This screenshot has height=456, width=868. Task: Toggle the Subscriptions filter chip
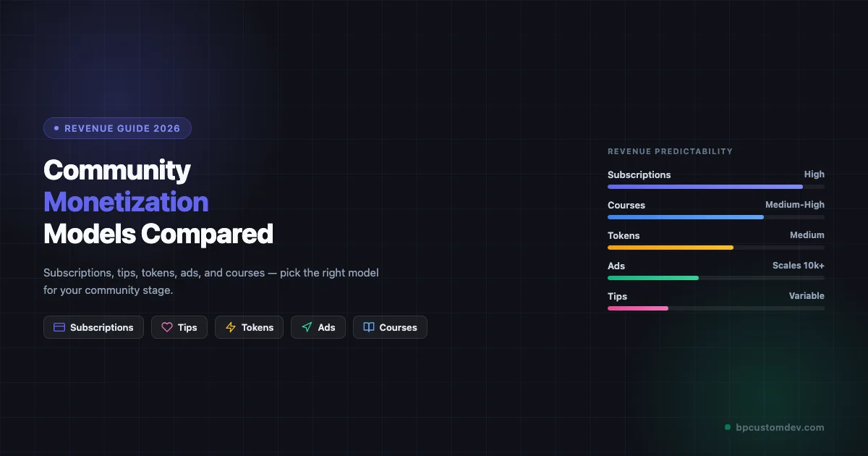(93, 327)
